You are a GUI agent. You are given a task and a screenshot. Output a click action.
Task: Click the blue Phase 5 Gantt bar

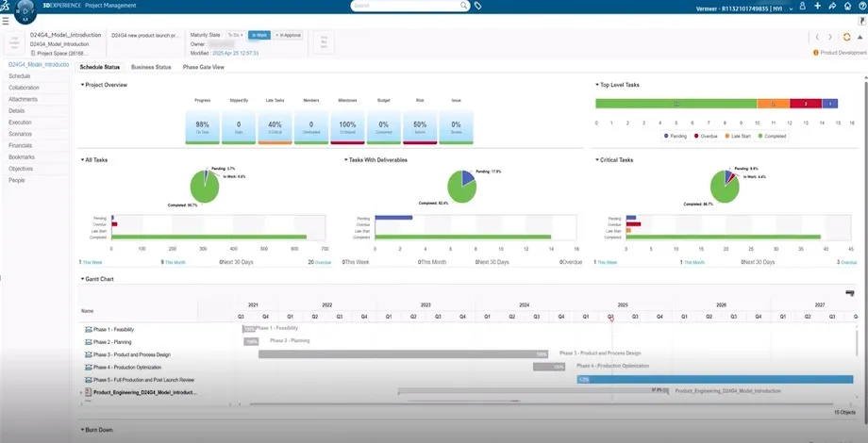[x=714, y=380]
